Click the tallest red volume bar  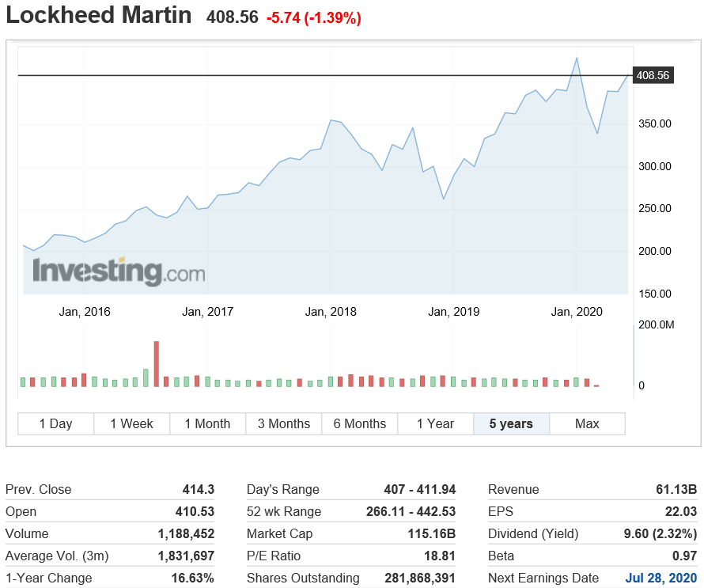point(157,364)
